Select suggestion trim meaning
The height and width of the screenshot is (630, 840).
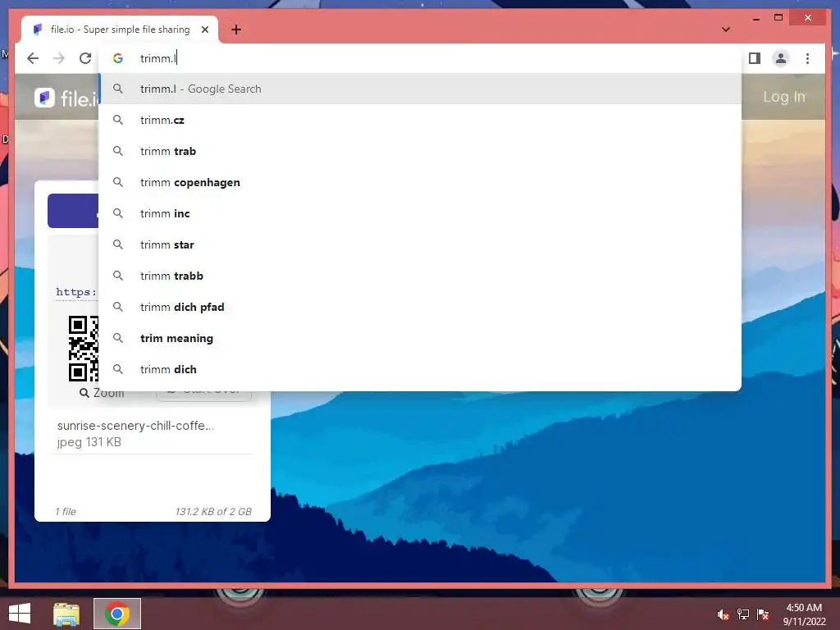coord(421,338)
